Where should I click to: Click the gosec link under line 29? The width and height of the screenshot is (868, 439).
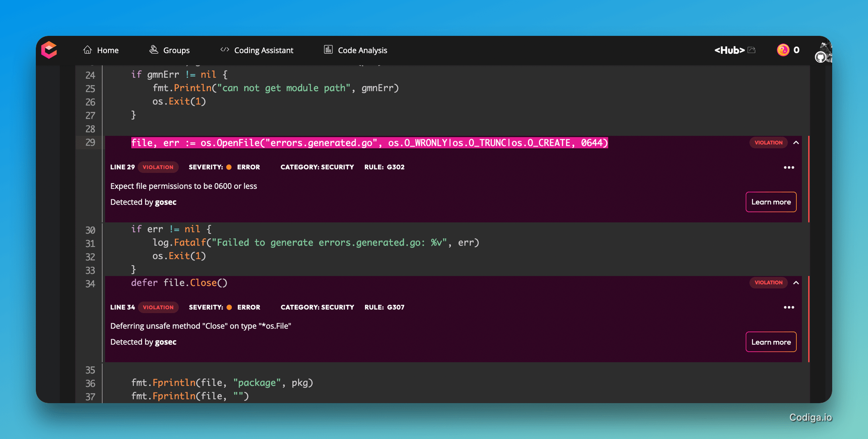click(166, 202)
